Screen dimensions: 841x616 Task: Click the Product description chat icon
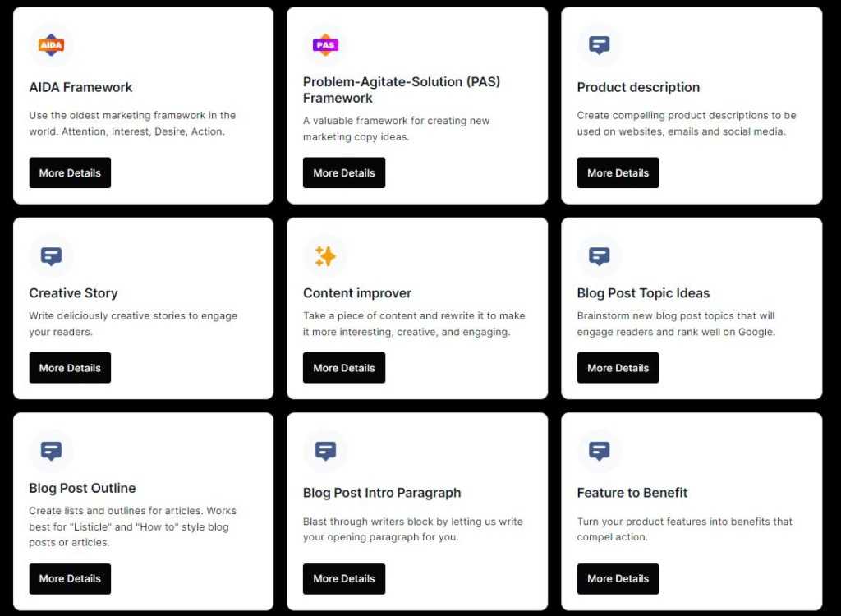[x=600, y=45]
